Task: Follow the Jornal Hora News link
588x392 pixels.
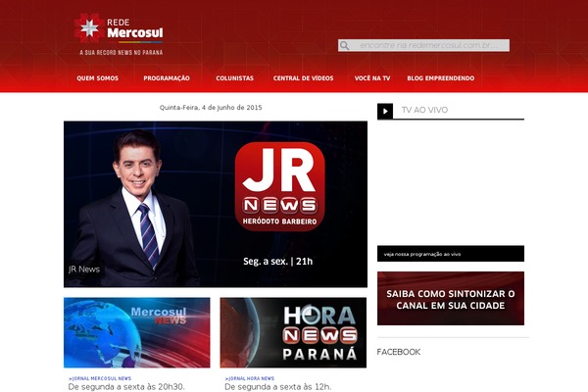Action: tap(250, 378)
